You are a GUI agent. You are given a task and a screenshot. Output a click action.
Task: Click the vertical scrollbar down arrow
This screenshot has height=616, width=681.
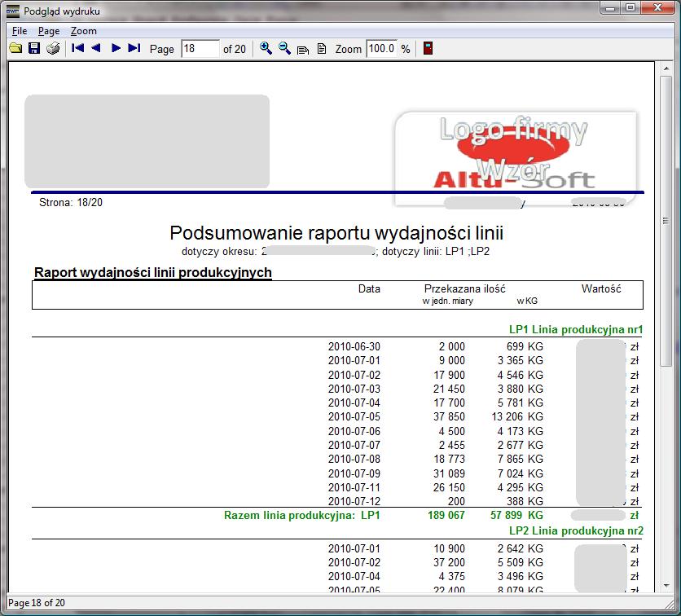coord(666,583)
